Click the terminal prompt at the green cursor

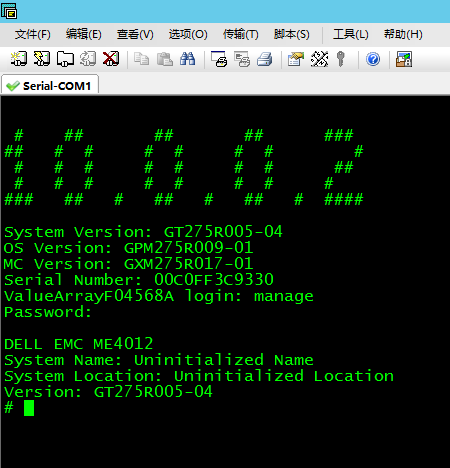29,408
